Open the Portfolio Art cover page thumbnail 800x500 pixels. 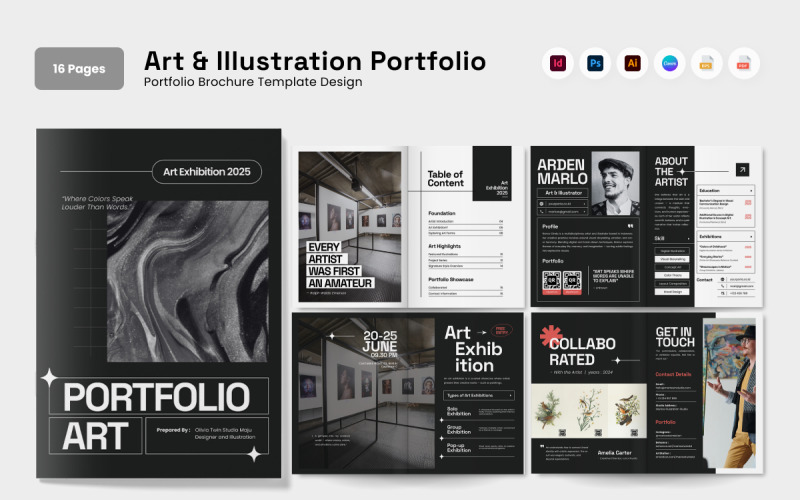click(159, 304)
